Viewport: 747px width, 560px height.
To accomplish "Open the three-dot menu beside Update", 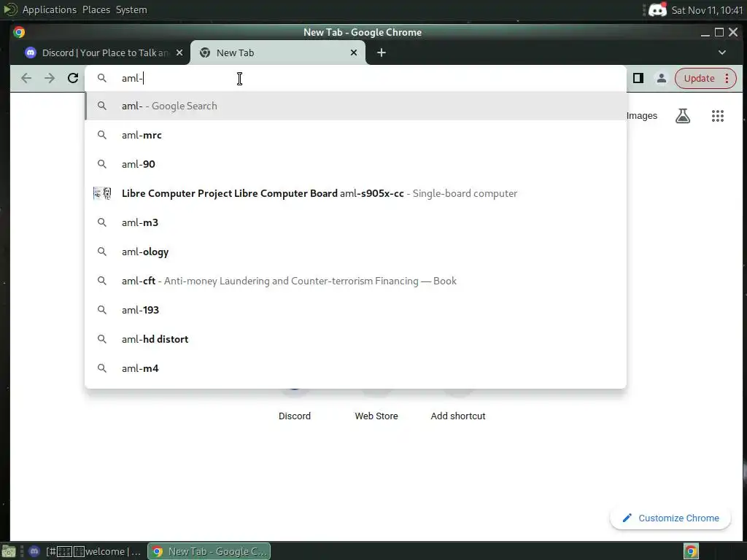I will [727, 78].
